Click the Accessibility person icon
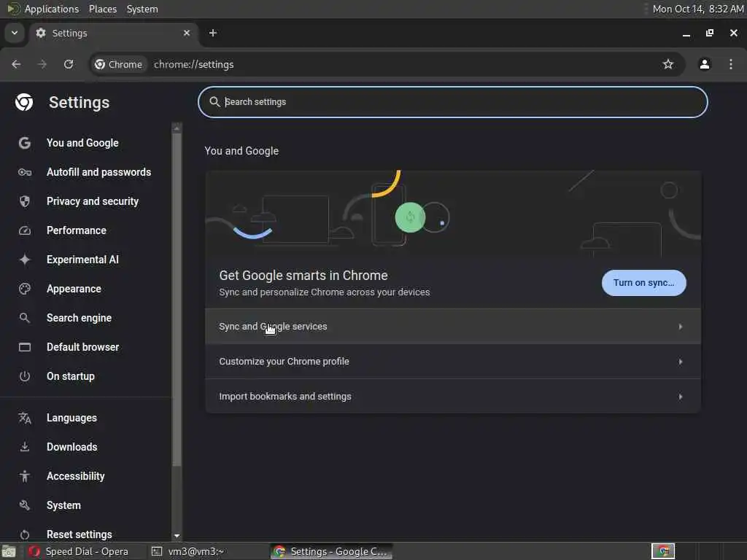This screenshot has width=747, height=560. (x=25, y=476)
